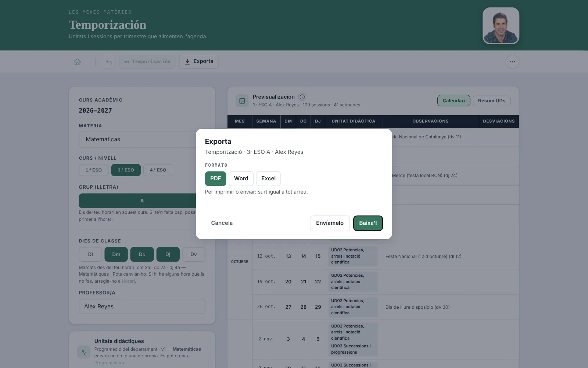Click the back arrow icon
588x368 pixels.
pos(109,62)
